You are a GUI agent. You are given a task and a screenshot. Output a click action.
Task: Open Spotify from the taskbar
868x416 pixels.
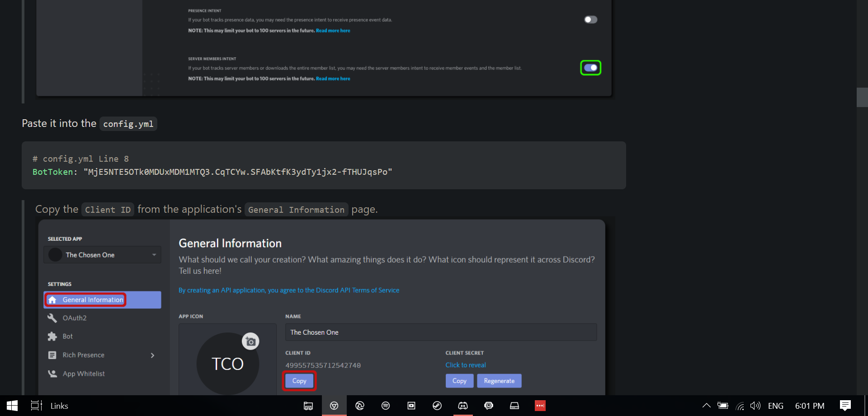386,406
